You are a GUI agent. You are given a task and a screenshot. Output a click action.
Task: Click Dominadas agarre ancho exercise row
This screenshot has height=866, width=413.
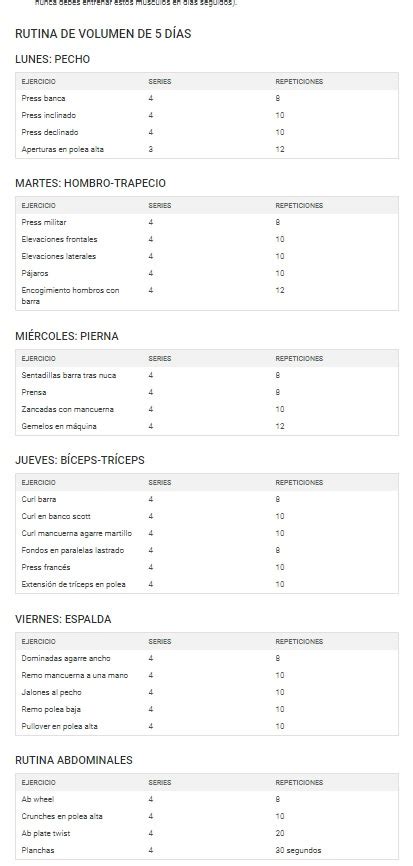[x=206, y=658]
